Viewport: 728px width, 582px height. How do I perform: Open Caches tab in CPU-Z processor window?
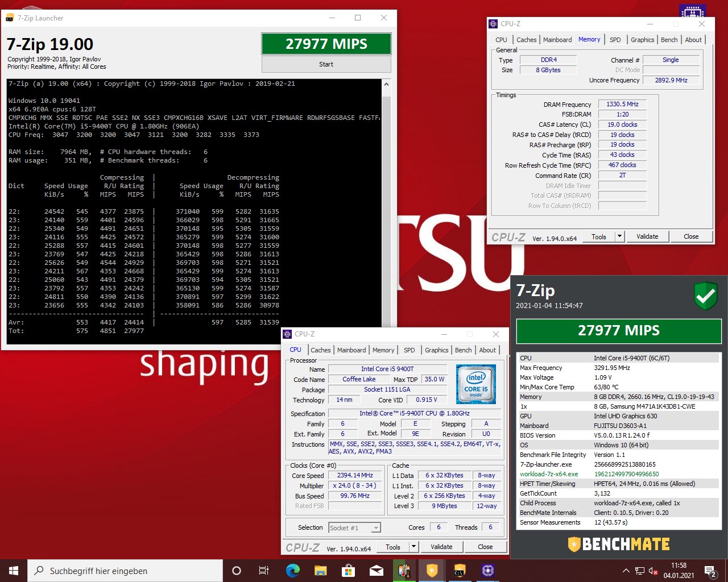(x=321, y=350)
